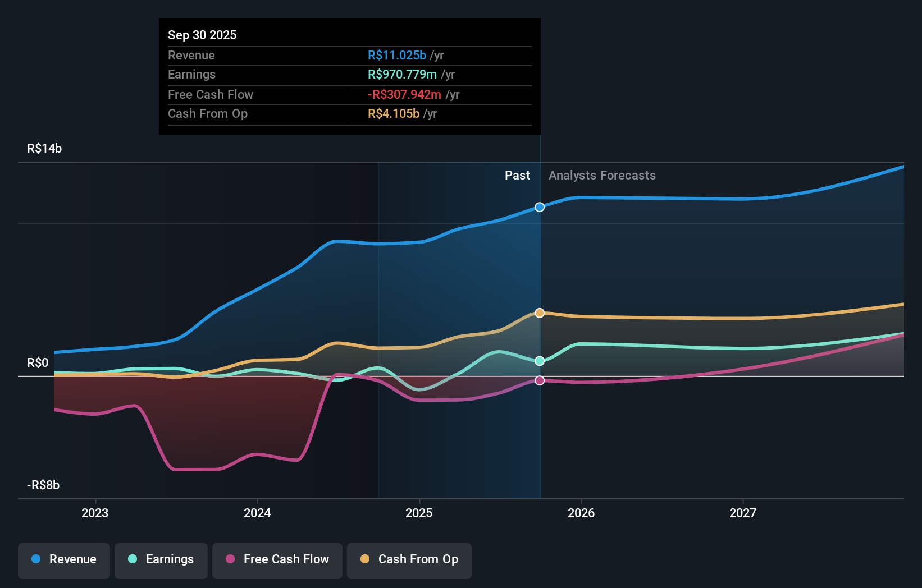The image size is (922, 588).
Task: Click the blue dot in Revenue legend
Action: [37, 559]
